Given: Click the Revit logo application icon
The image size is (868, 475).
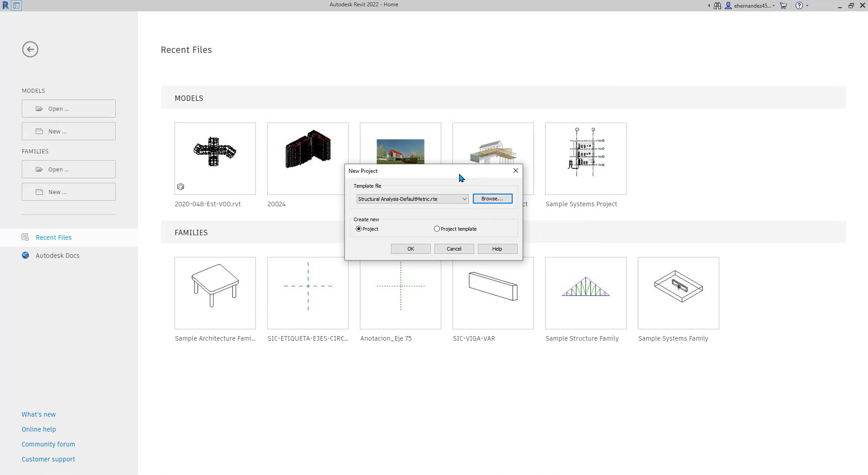Looking at the screenshot, I should pos(5,5).
